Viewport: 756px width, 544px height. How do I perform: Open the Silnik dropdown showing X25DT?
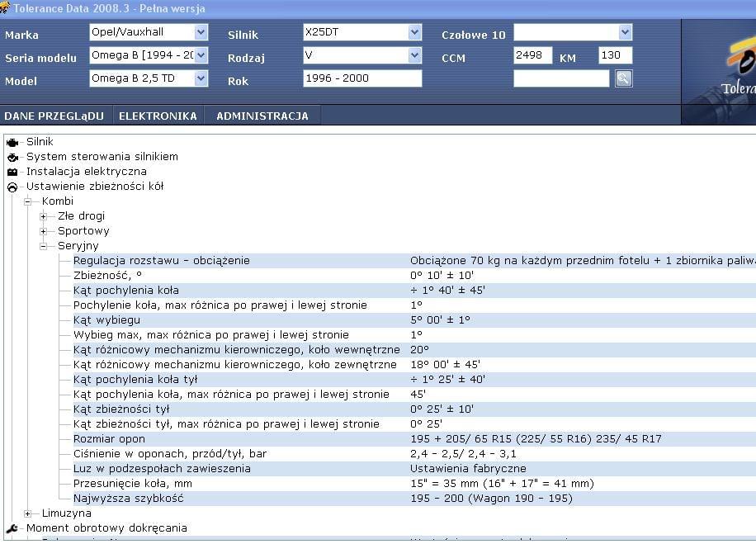pyautogui.click(x=414, y=32)
